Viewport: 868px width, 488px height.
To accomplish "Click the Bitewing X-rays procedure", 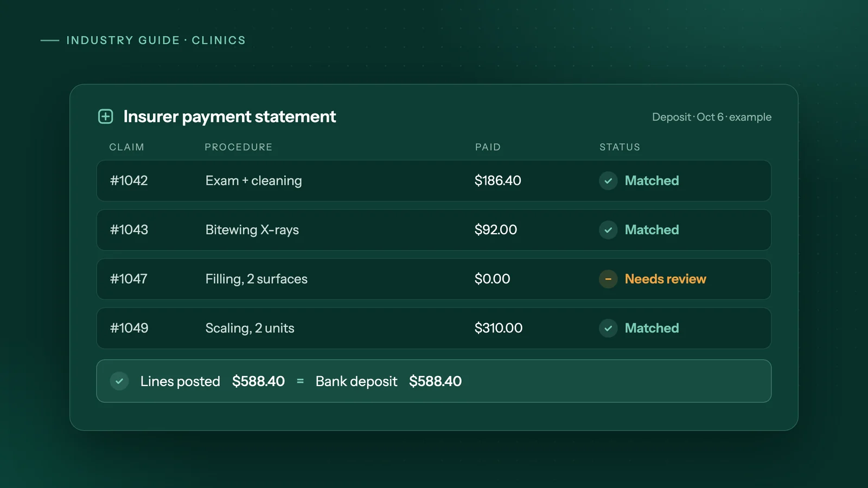I will 252,230.
